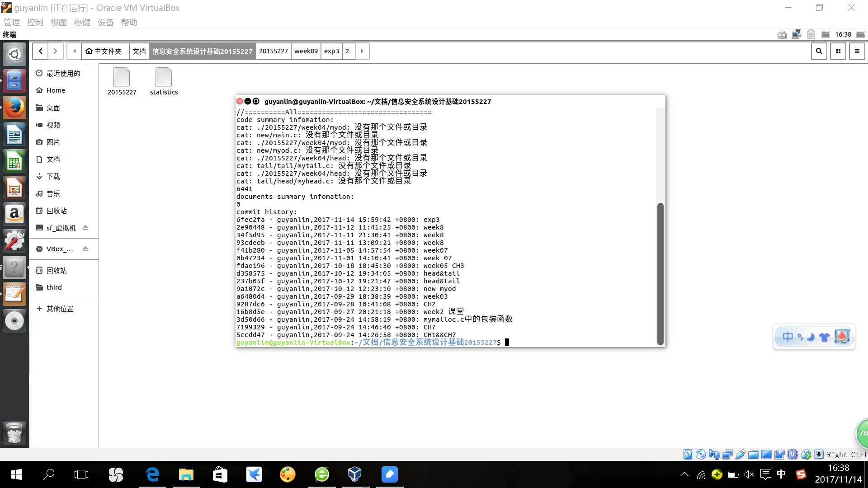Click terminal vertical scrollbar
Screen dimensions: 868x488
coord(660,274)
